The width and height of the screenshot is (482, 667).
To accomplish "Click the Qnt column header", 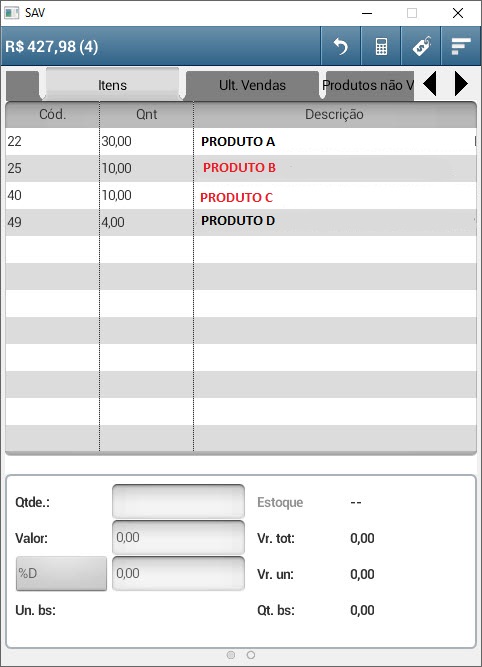I will point(146,114).
